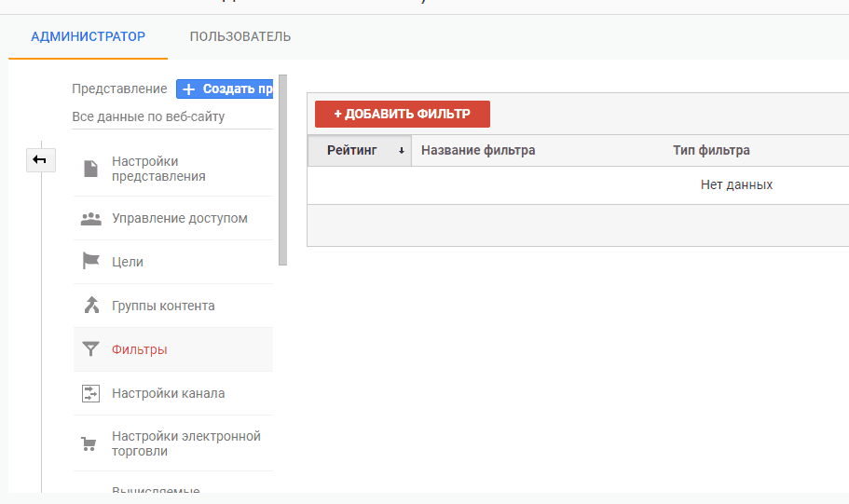
Task: Click the Создать представление button
Action: [x=225, y=89]
